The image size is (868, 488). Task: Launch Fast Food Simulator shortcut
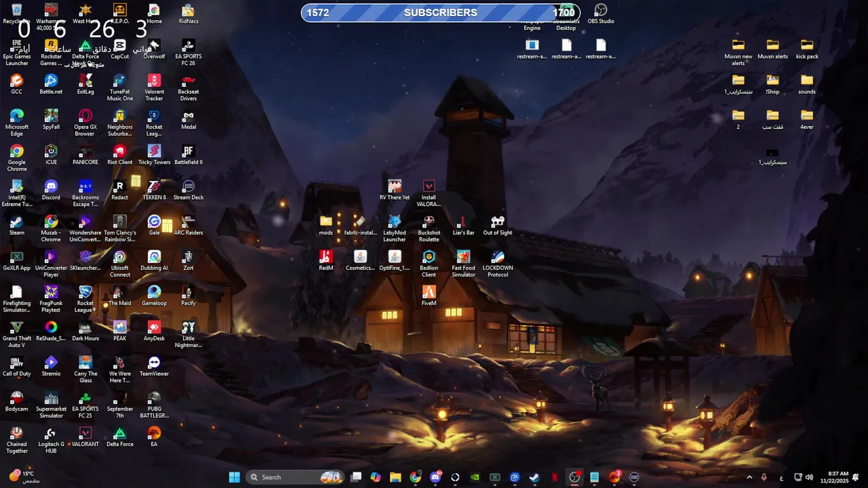(x=463, y=264)
